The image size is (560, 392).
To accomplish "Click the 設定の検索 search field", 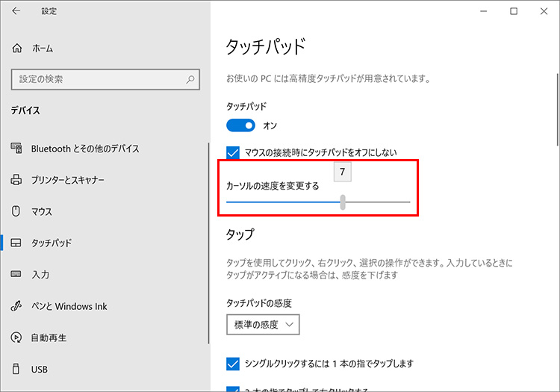I will (x=97, y=78).
